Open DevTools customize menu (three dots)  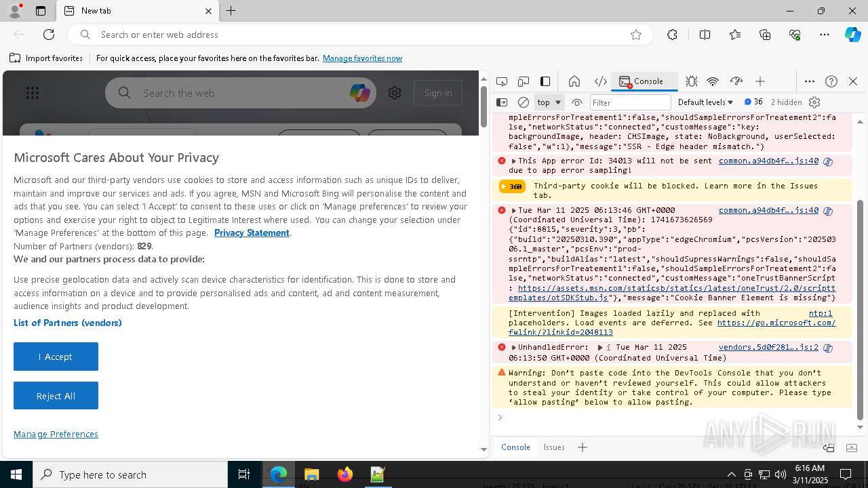(810, 81)
